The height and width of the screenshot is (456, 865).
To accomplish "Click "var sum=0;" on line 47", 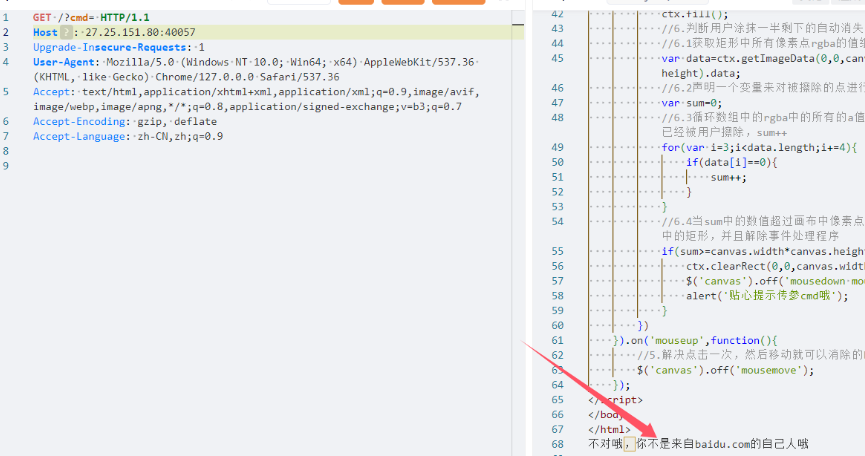I will coord(692,103).
